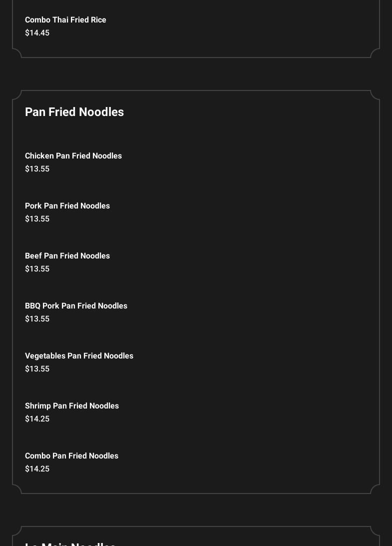
Task: Choose Pork Pan Fried Noodles
Action: click(x=67, y=206)
